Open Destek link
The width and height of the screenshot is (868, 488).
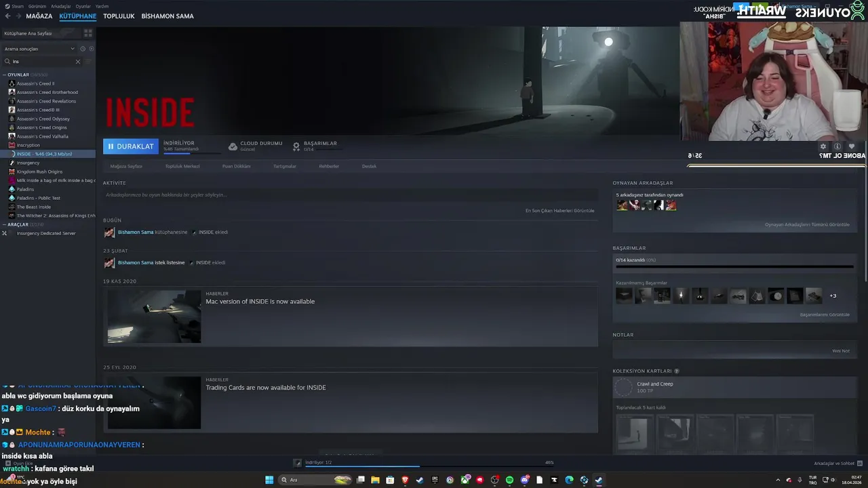coord(369,166)
